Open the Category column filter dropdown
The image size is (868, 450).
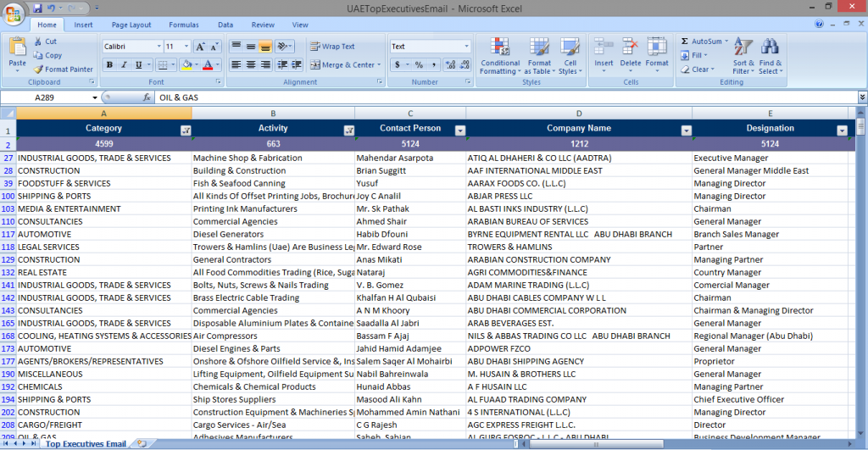pyautogui.click(x=186, y=131)
